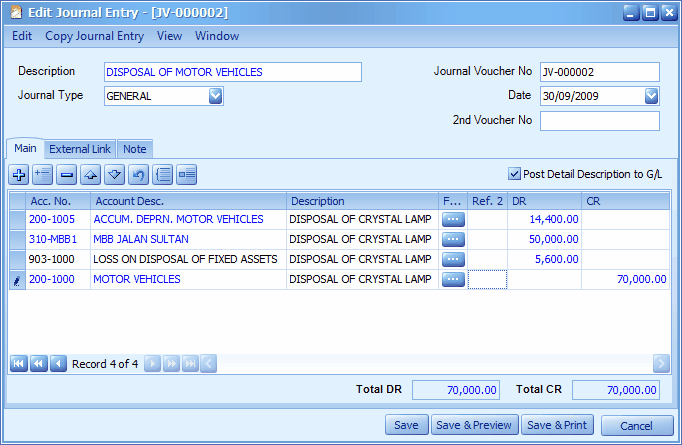Click the undo toolbar icon
Image resolution: width=682 pixels, height=445 pixels.
pos(138,175)
